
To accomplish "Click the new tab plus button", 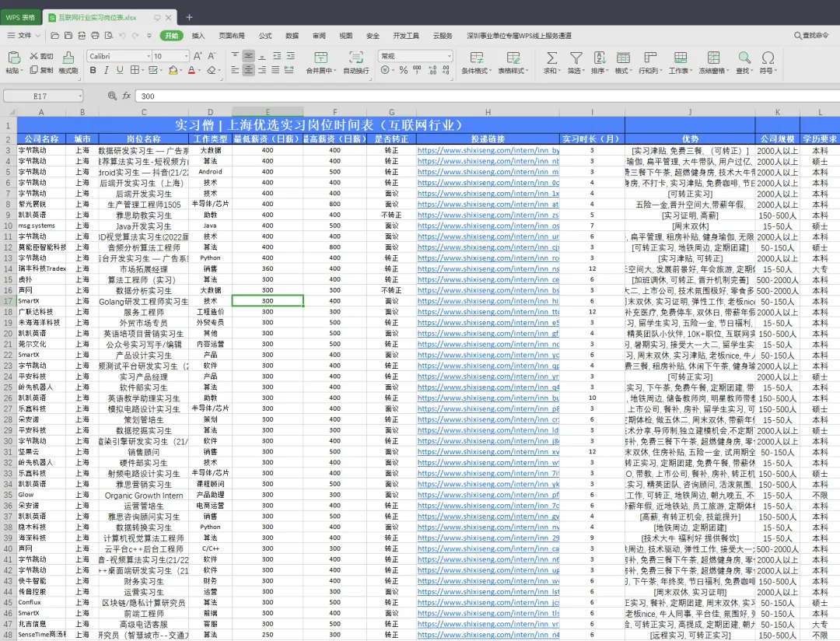I will pyautogui.click(x=189, y=17).
